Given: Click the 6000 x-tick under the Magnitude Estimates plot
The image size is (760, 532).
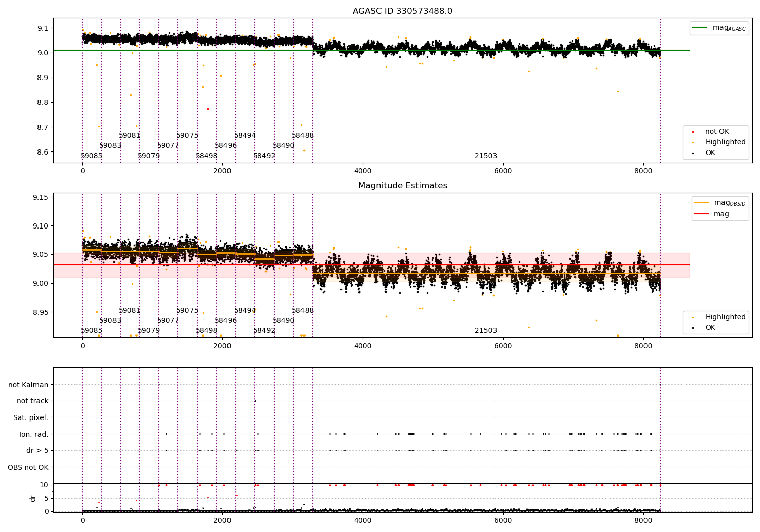Looking at the screenshot, I should tap(503, 346).
